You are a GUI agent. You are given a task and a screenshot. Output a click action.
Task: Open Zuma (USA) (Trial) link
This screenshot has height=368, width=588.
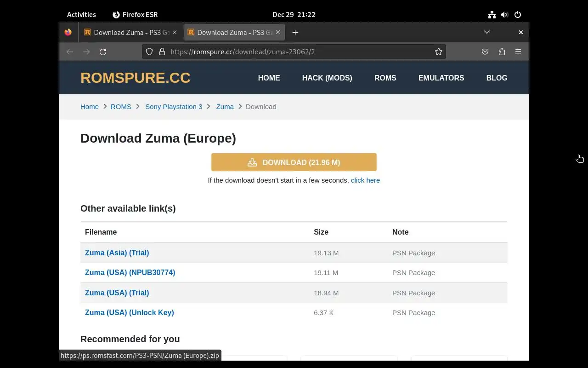pos(117,293)
